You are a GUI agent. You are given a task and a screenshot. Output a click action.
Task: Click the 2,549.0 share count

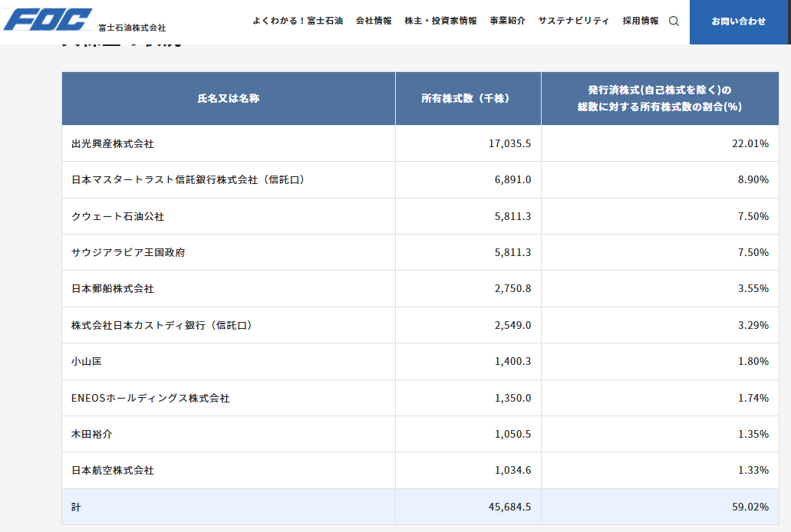pyautogui.click(x=513, y=325)
